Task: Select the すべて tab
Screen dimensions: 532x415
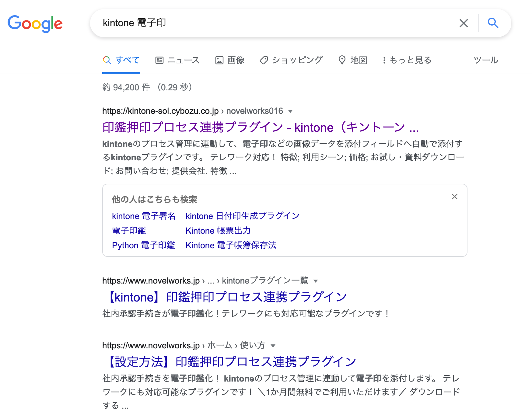Action: [121, 60]
